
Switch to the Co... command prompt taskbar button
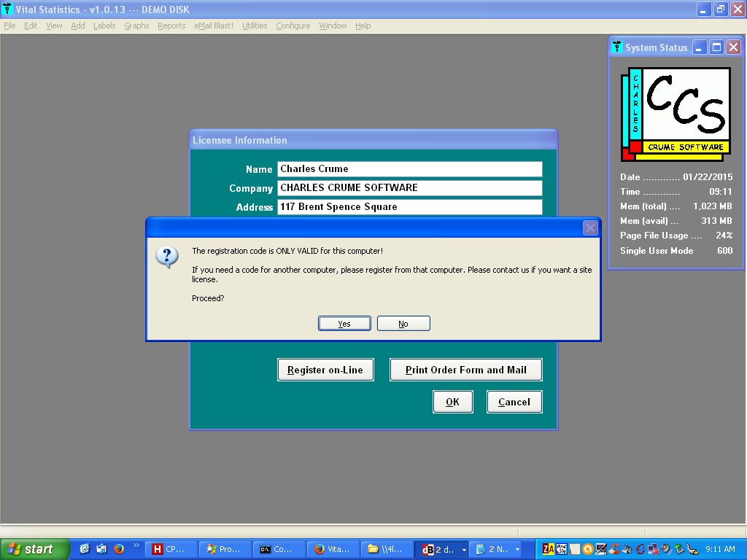[279, 549]
